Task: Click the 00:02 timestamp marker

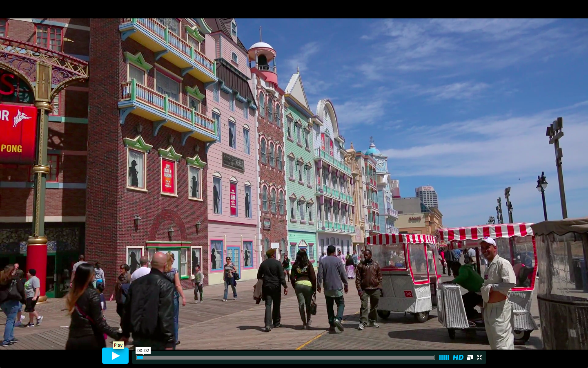Action: tap(143, 350)
